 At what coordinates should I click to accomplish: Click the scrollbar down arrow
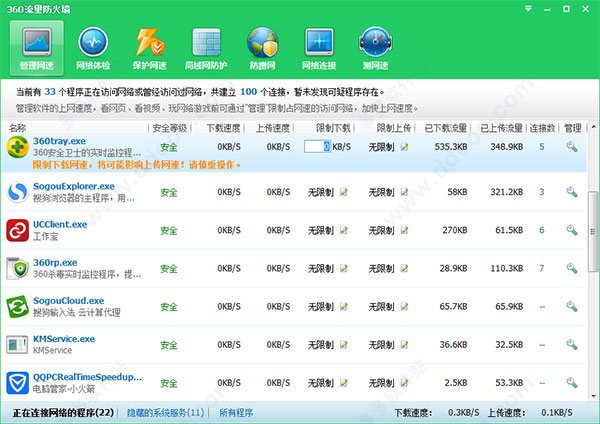click(593, 397)
